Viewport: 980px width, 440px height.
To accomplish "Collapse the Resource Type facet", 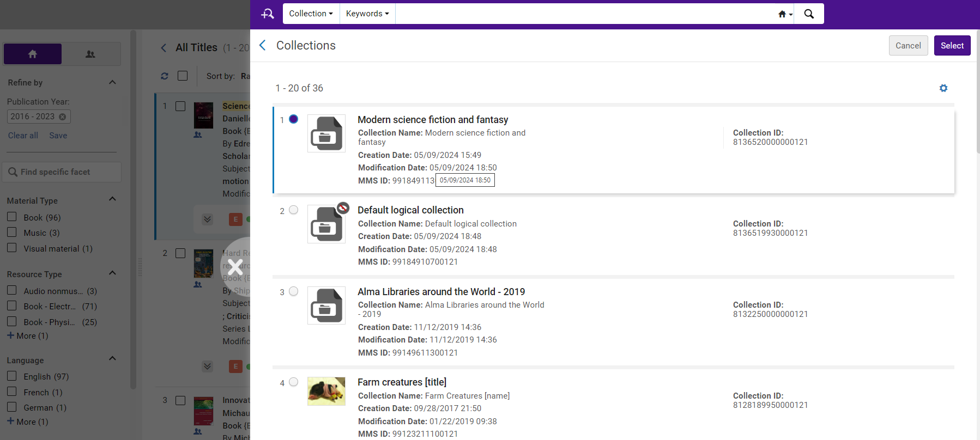I will 112,273.
